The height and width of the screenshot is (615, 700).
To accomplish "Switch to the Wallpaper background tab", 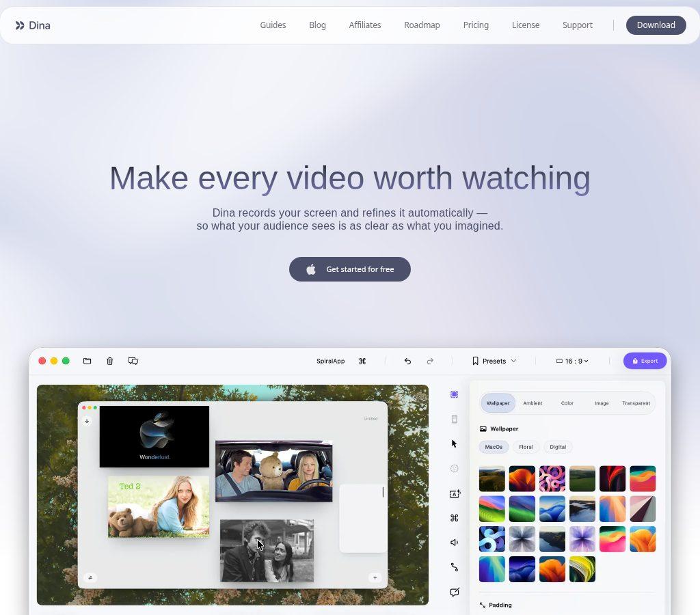I will 498,403.
